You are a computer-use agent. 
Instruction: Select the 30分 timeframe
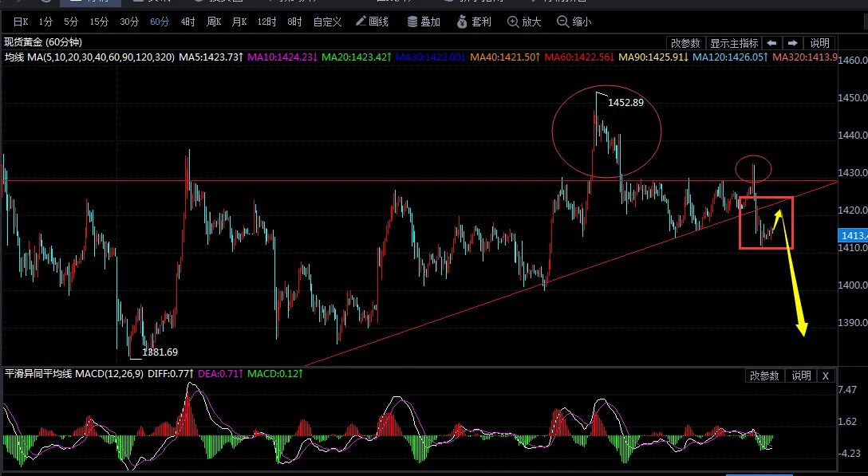point(129,22)
